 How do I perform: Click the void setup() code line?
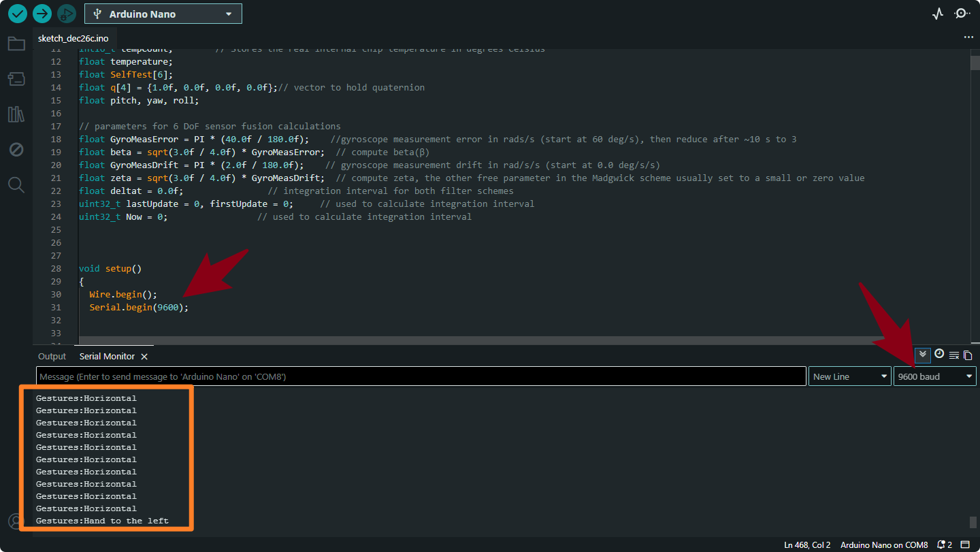tap(110, 269)
